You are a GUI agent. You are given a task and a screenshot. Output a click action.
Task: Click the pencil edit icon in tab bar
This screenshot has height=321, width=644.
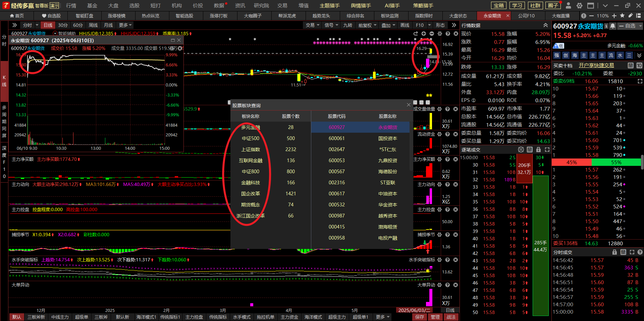(x=631, y=16)
